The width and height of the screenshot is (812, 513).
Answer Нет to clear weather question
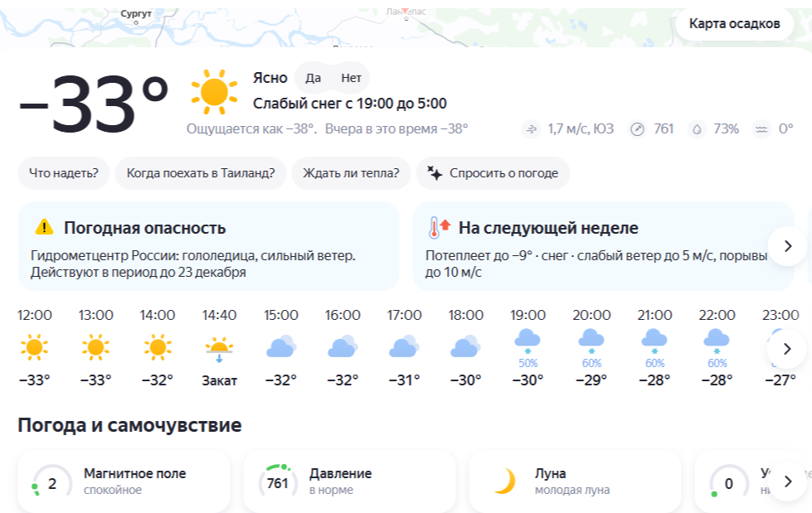coord(351,78)
